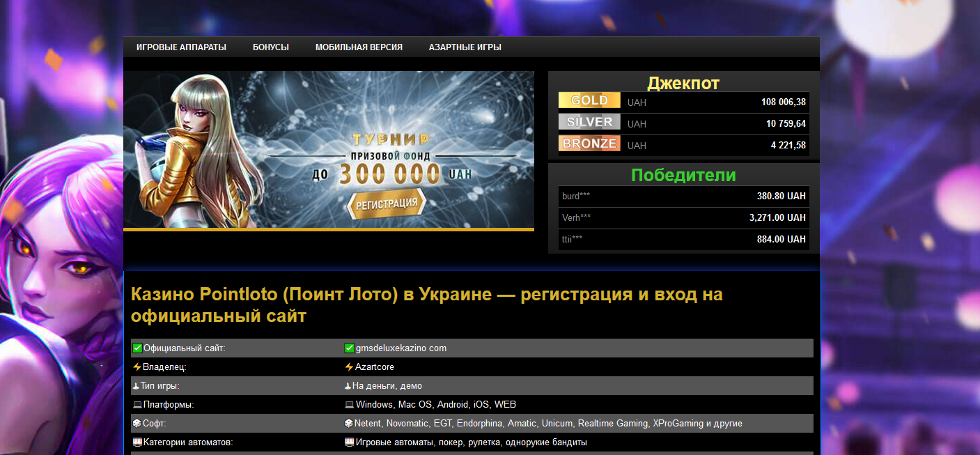Click the gmsdeluxekazino com site value
Image resolution: width=980 pixels, height=455 pixels.
(401, 348)
